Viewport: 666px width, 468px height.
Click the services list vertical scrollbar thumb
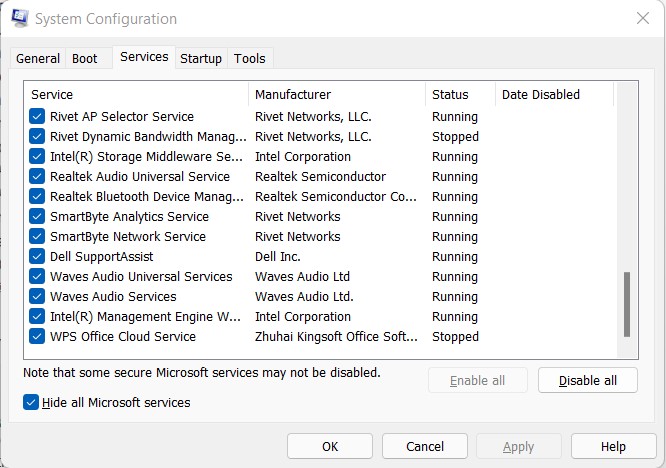[x=627, y=304]
